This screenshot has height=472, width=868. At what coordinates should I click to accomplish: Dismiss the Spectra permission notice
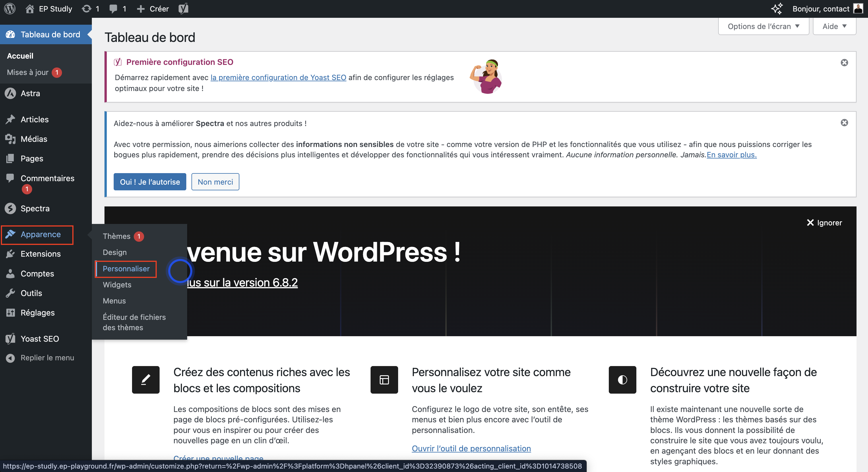coord(844,123)
